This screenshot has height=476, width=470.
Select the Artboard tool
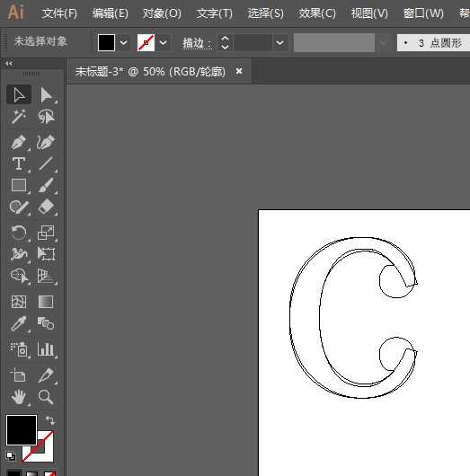tap(19, 375)
